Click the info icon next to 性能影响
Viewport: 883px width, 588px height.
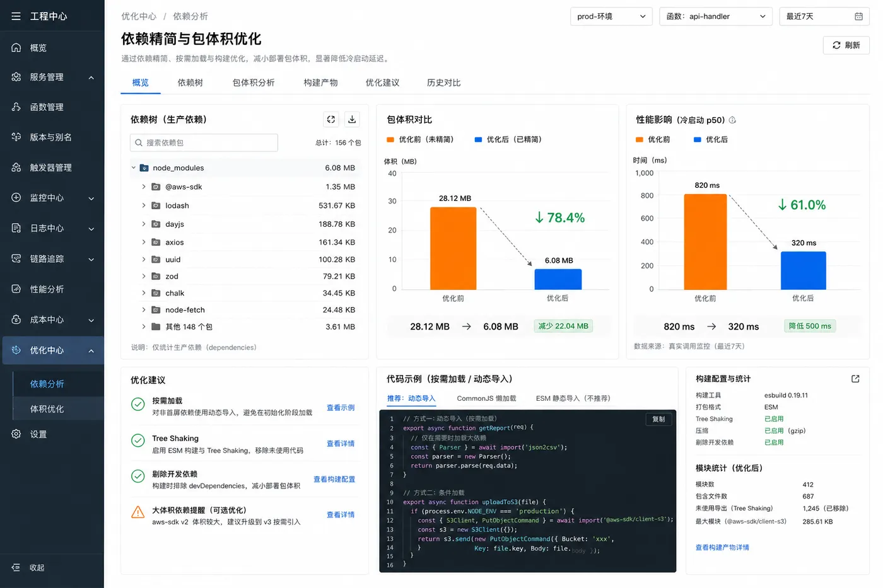click(x=732, y=120)
